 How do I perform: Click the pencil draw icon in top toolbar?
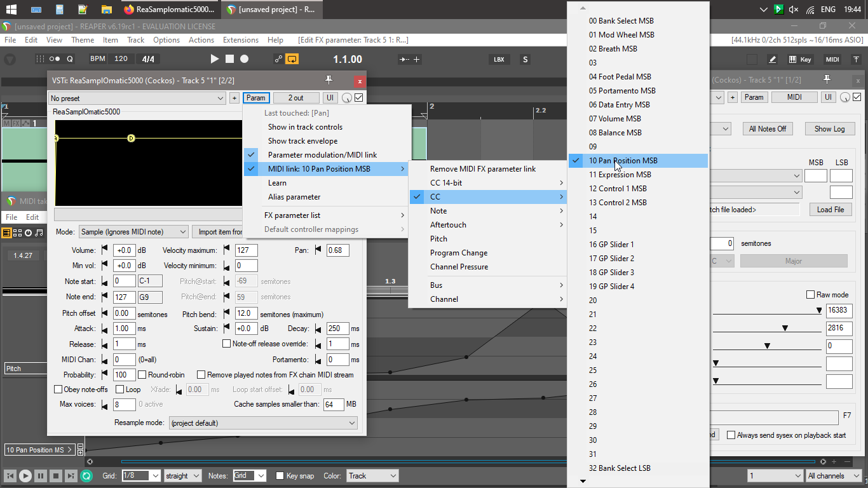pos(773,60)
